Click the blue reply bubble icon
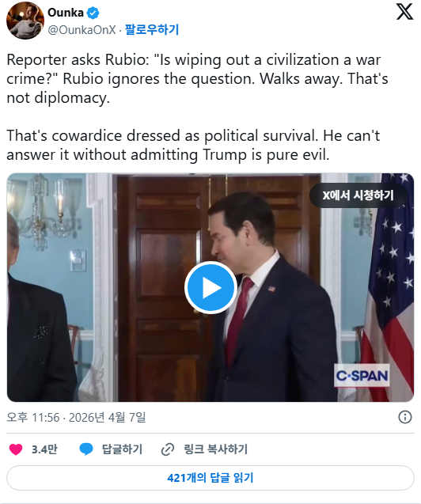 pos(86,449)
